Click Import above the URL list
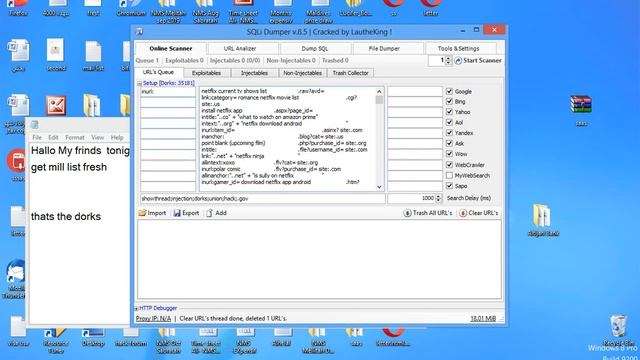Viewport: 640px width, 360px height. [152, 213]
